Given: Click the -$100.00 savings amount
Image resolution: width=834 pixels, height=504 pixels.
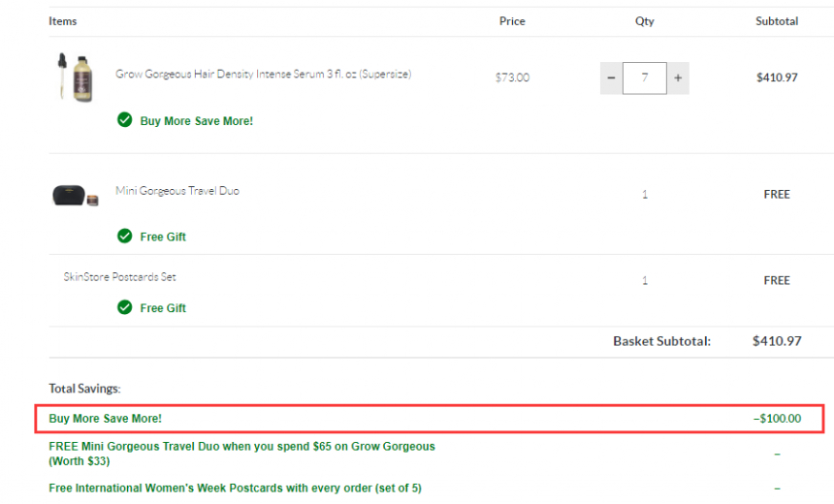Looking at the screenshot, I should pyautogui.click(x=777, y=419).
